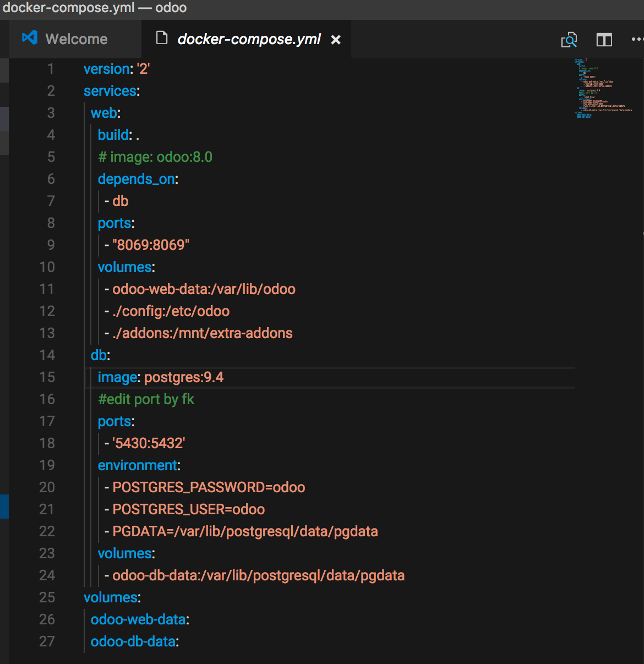The width and height of the screenshot is (644, 664).
Task: Click the 'POSTGRES_PASSWORD=odoo' environment entry
Action: [x=209, y=487]
